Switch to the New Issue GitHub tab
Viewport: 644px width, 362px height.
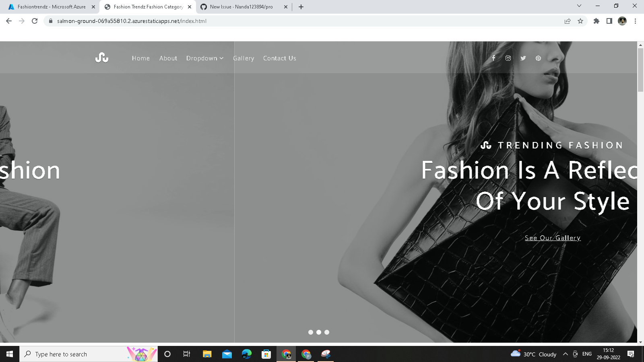[242, 6]
